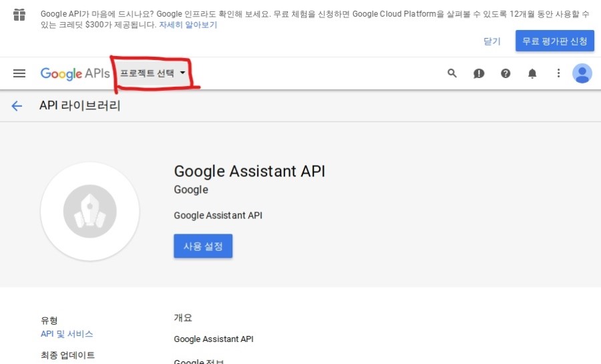Open the hamburger navigation menu
This screenshot has width=601, height=364.
pyautogui.click(x=19, y=73)
